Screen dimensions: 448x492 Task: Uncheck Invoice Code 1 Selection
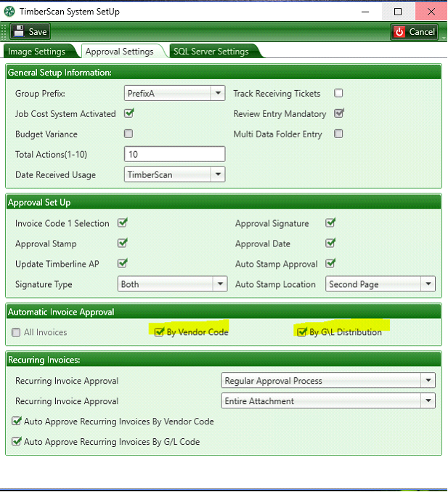(122, 223)
